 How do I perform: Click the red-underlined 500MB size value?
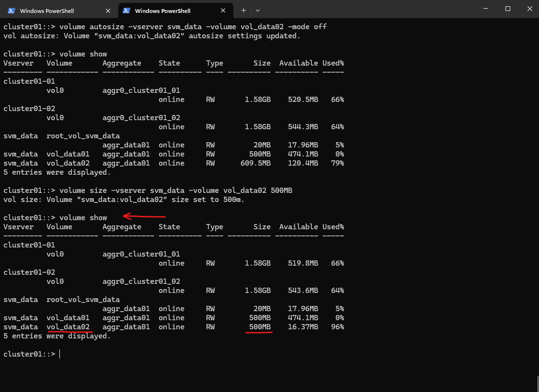pyautogui.click(x=260, y=327)
